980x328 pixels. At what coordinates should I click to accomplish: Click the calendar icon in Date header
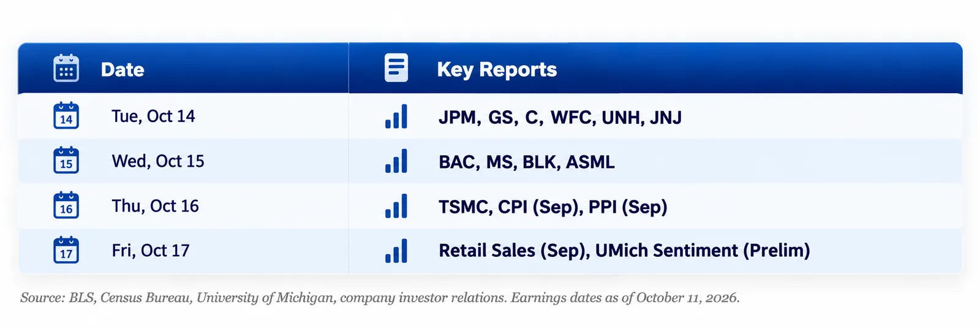66,68
